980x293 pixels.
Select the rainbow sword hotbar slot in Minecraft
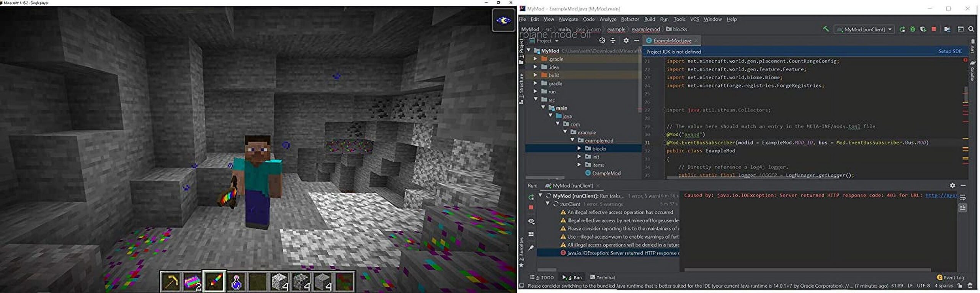point(214,282)
